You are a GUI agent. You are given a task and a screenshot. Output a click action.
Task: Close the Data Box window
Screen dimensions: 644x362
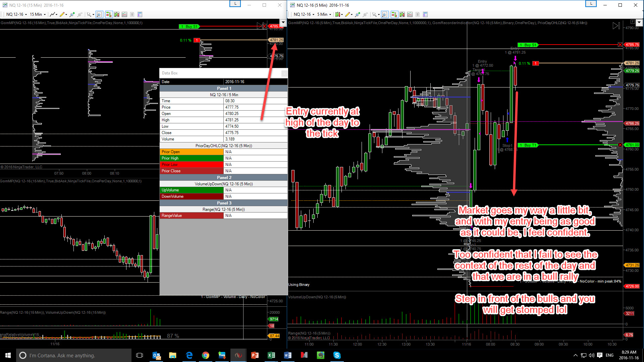coord(284,73)
